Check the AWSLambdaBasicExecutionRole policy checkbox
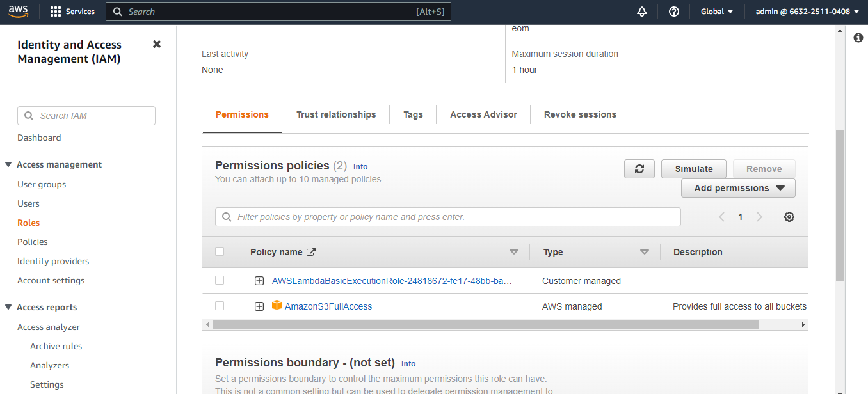This screenshot has height=394, width=868. (220, 280)
